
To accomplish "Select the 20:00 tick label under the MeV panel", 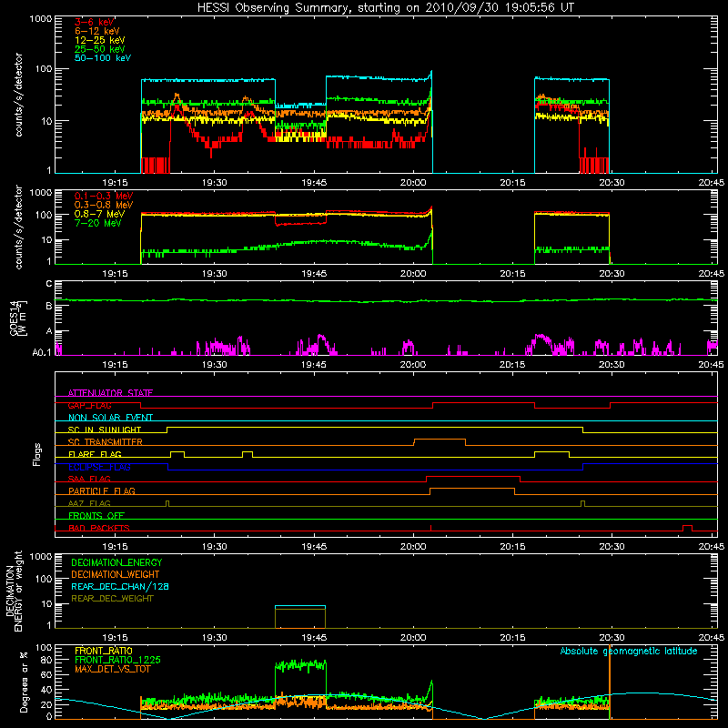I will click(x=413, y=274).
